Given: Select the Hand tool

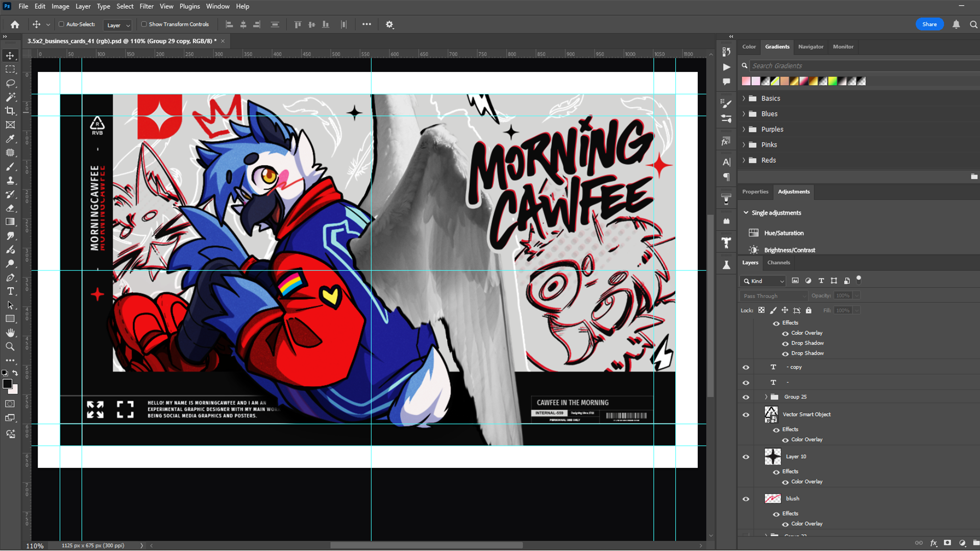Looking at the screenshot, I should pos(10,333).
